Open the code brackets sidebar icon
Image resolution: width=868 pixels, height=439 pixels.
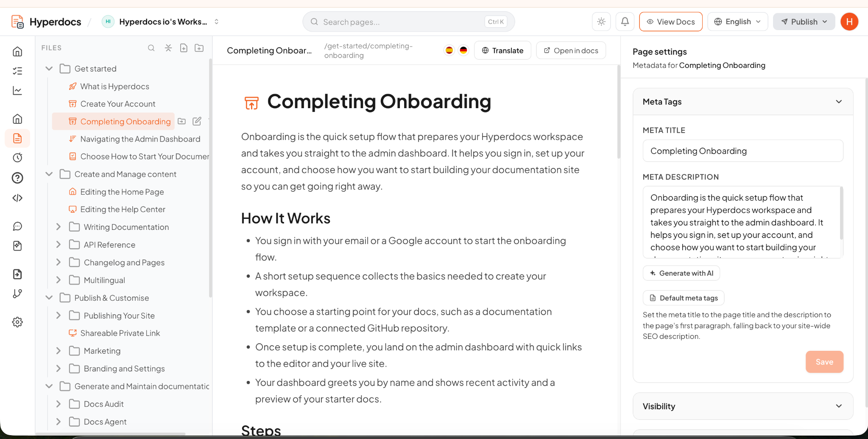17,198
